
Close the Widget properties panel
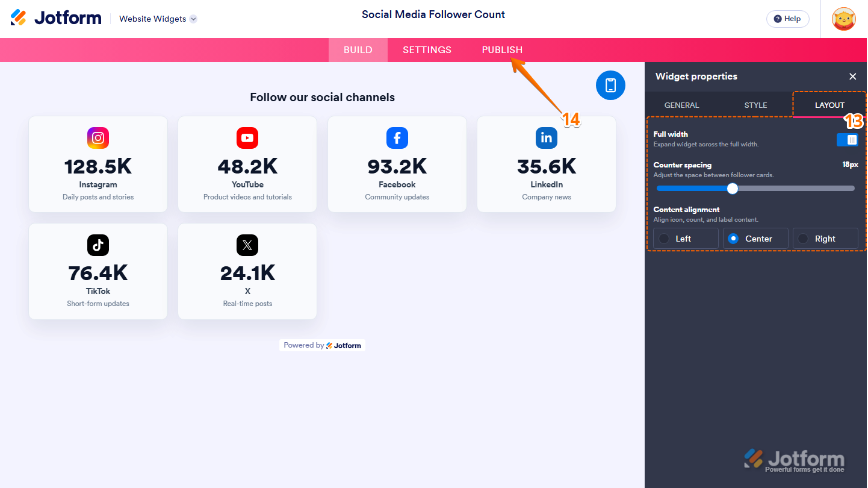click(x=852, y=77)
